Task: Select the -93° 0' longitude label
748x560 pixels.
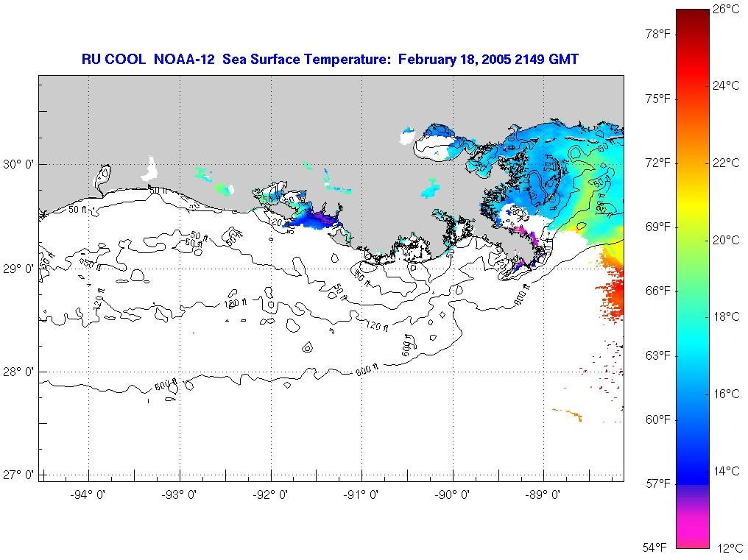Action: coord(179,495)
